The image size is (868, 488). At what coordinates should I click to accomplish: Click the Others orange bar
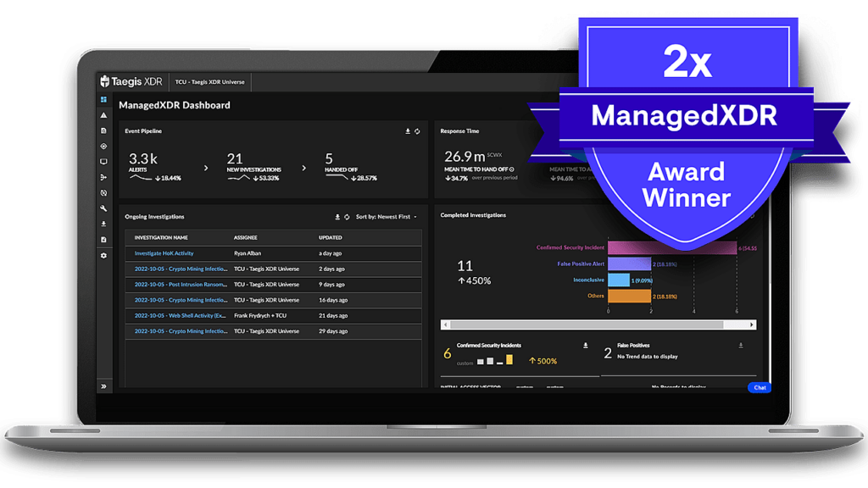630,296
